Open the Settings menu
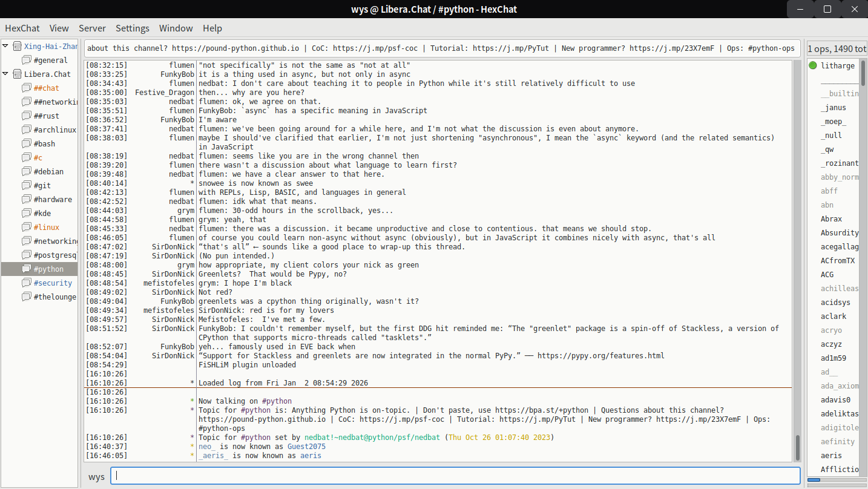The width and height of the screenshot is (868, 489). coord(132,28)
